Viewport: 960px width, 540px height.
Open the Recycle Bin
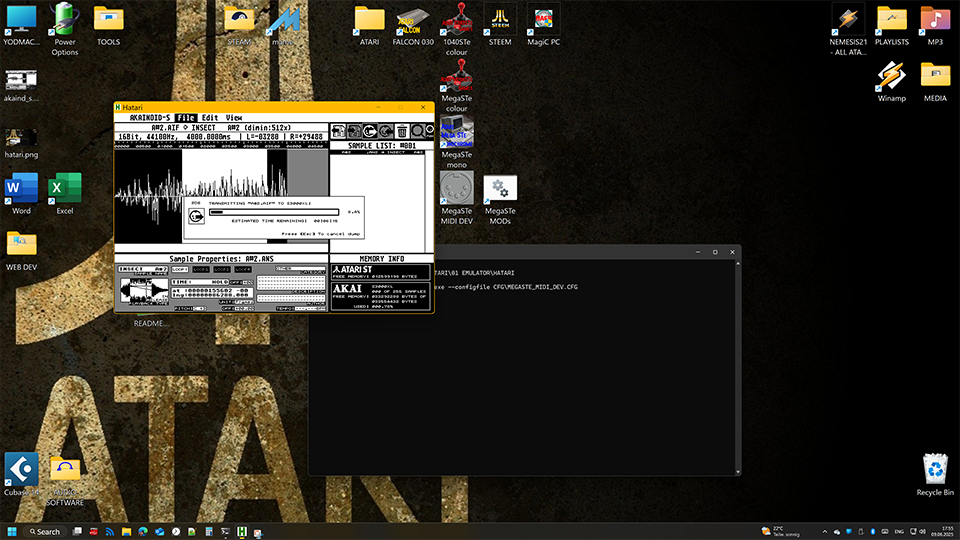936,475
